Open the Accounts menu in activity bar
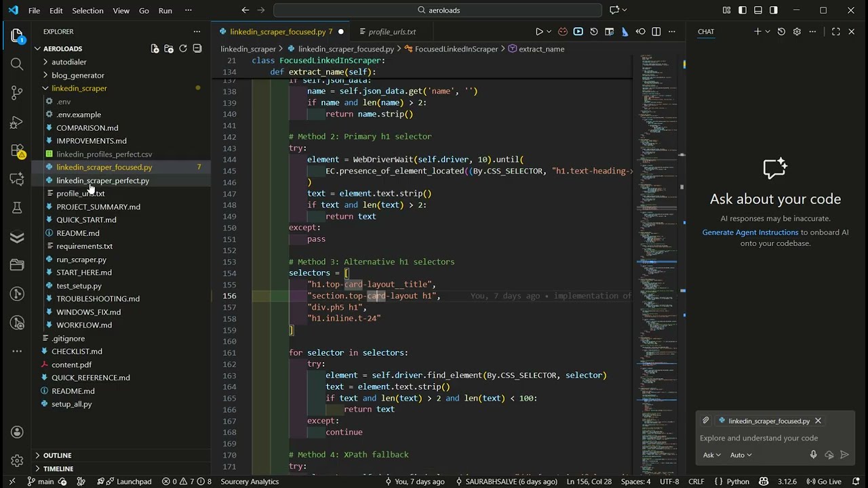 point(17,432)
